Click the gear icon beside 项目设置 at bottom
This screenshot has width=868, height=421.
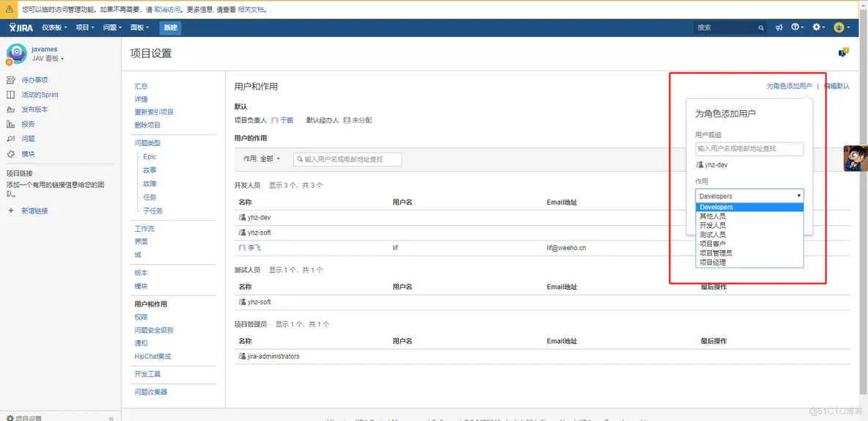point(10,418)
